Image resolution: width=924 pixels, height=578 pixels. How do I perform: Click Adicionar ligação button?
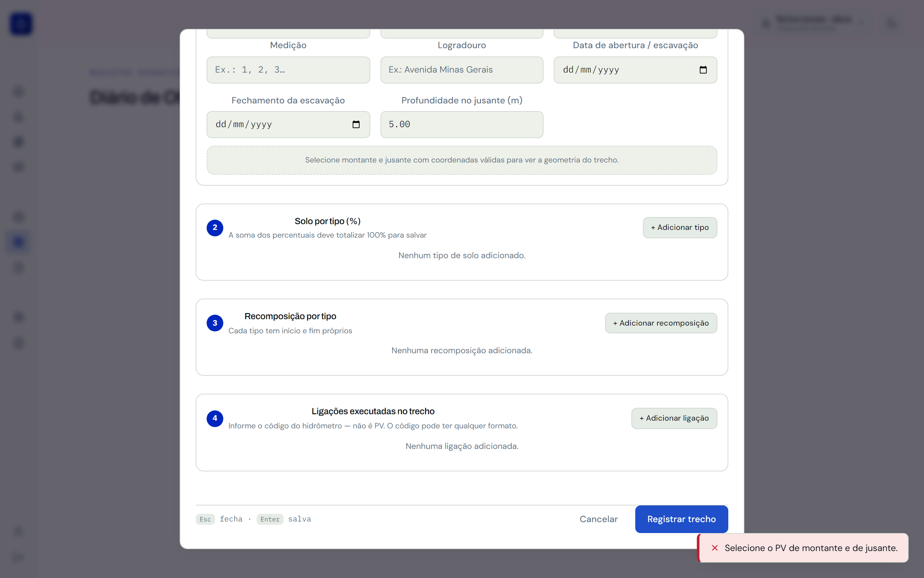click(674, 419)
